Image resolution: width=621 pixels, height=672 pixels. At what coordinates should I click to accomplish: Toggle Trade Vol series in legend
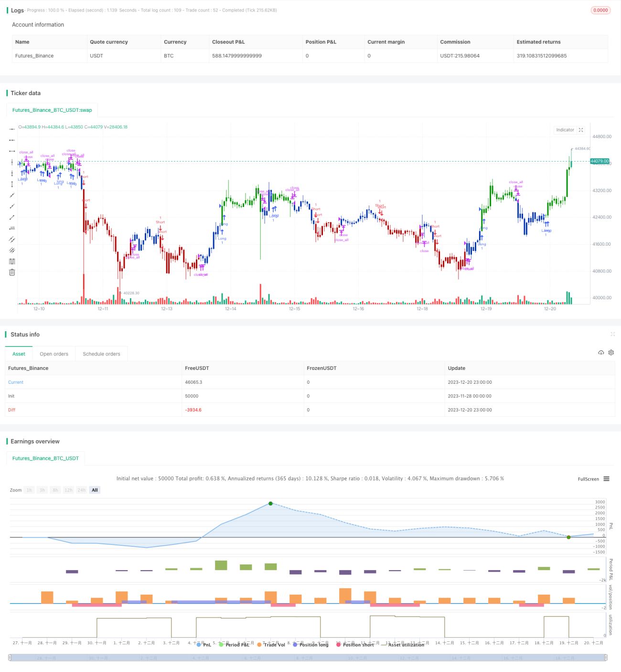pyautogui.click(x=271, y=645)
